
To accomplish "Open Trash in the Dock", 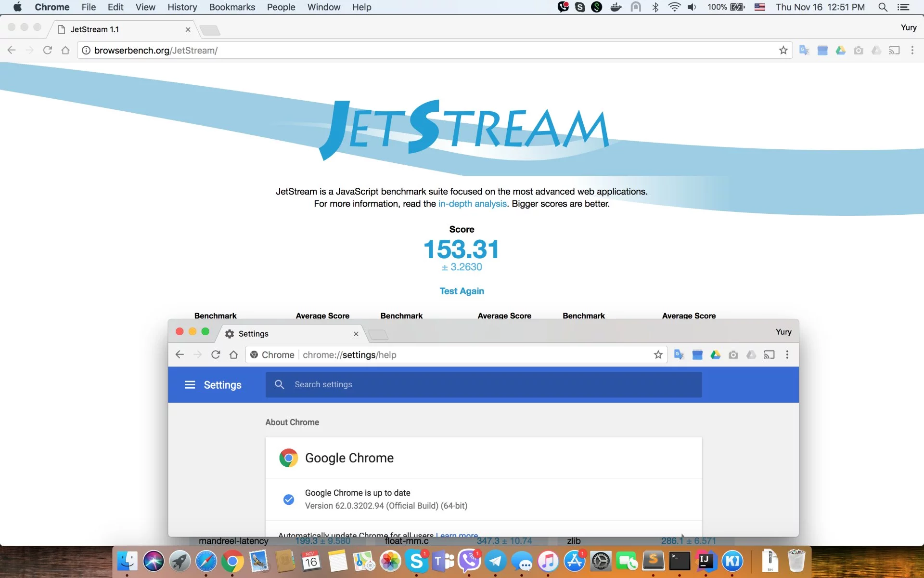I will point(796,561).
